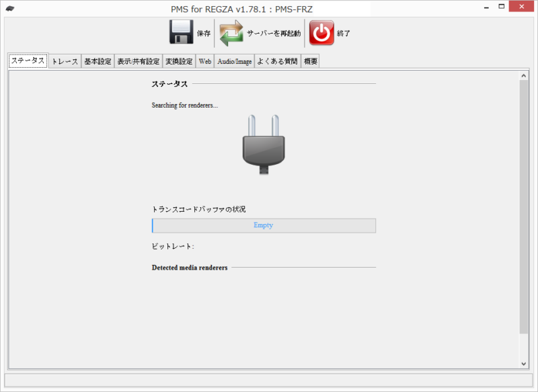
Task: Click the 保存 button label
Action: [x=204, y=33]
